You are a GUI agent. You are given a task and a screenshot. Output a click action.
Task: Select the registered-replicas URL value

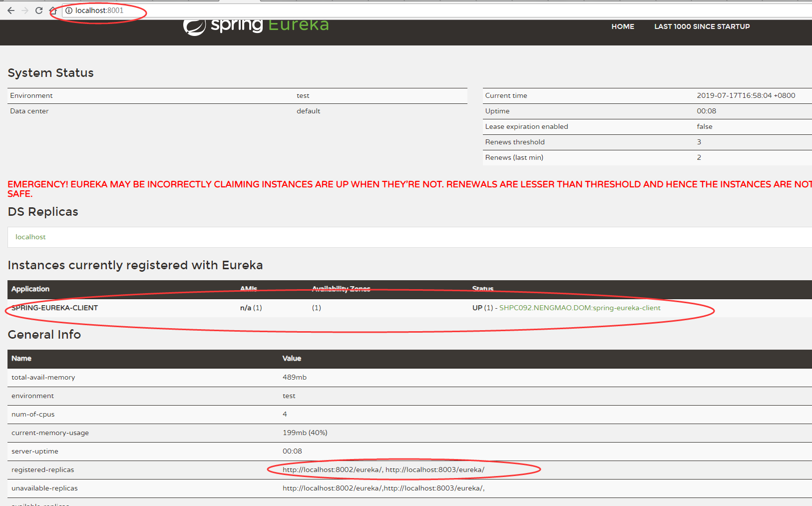[x=384, y=470]
